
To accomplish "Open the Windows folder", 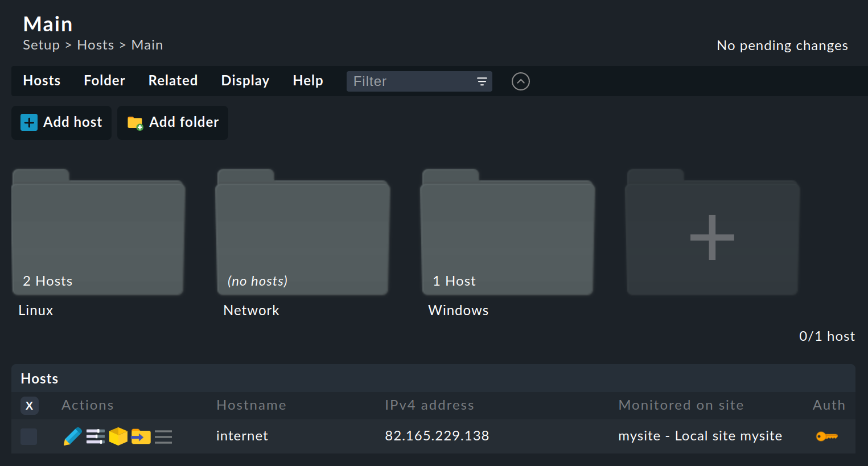I will click(x=508, y=232).
